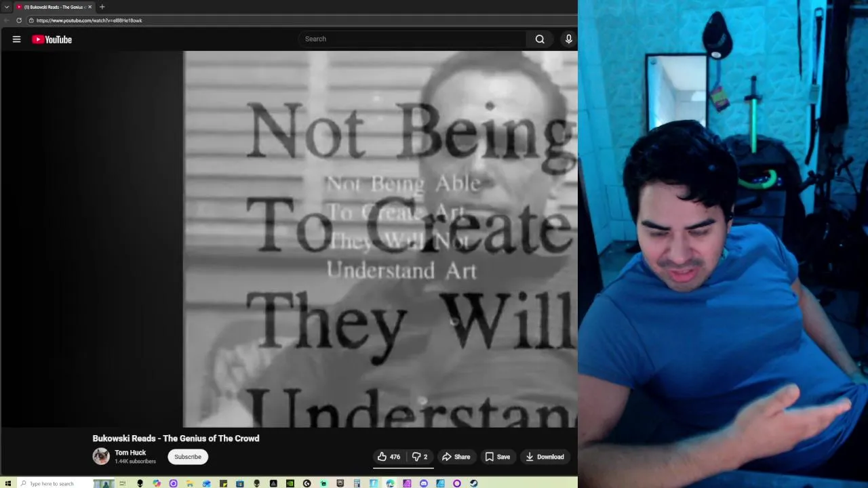
Task: View site information lock icon
Action: tap(31, 20)
